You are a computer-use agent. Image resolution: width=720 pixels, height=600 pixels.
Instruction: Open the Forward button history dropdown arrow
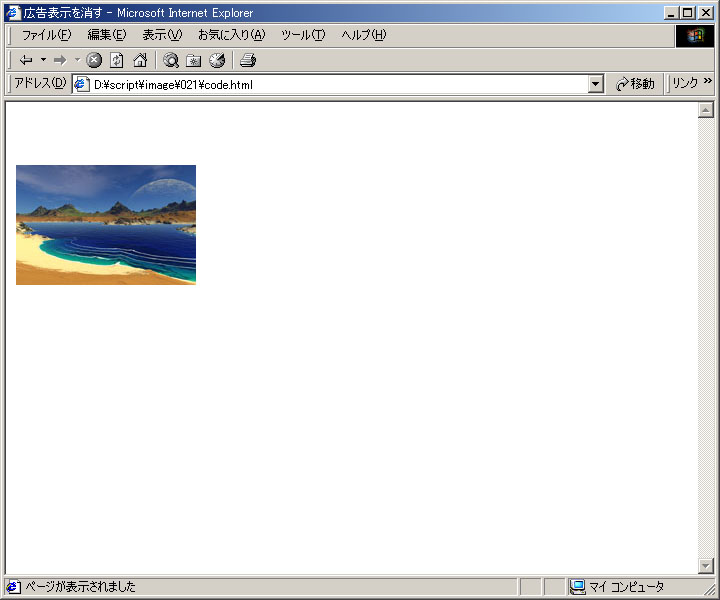coord(77,60)
